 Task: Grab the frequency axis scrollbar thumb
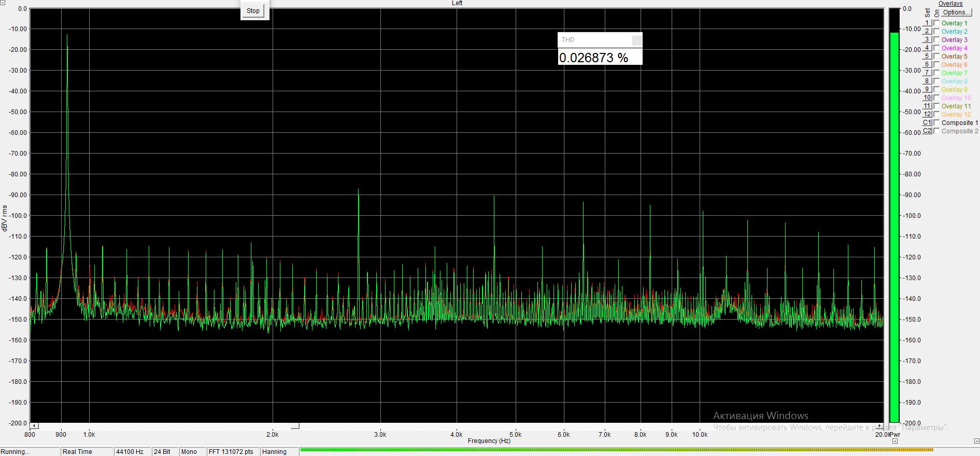295,426
